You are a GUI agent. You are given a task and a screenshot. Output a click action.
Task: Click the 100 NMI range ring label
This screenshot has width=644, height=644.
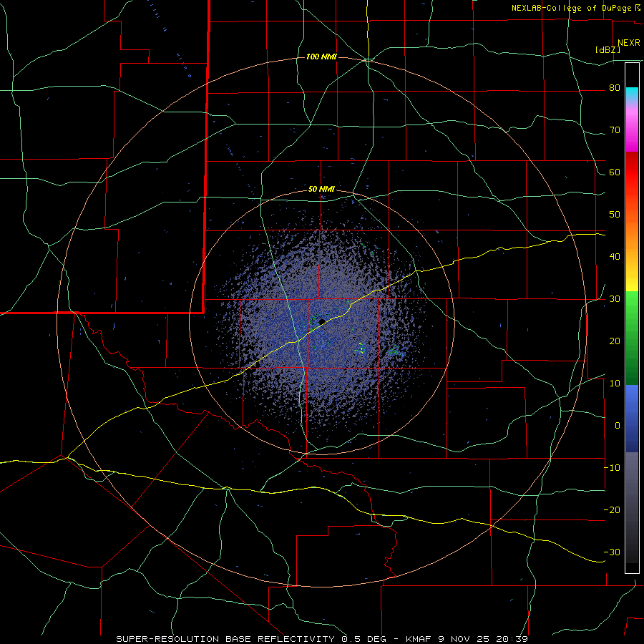pos(321,57)
